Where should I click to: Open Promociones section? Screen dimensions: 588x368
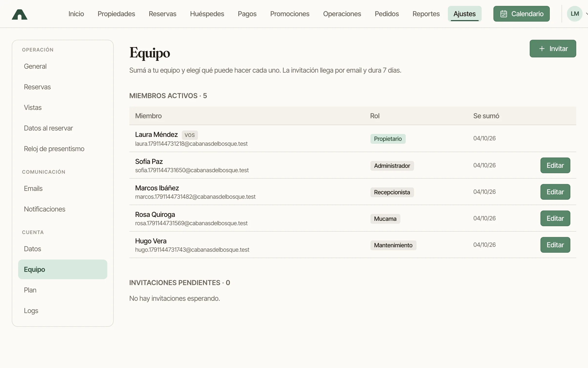coord(290,14)
